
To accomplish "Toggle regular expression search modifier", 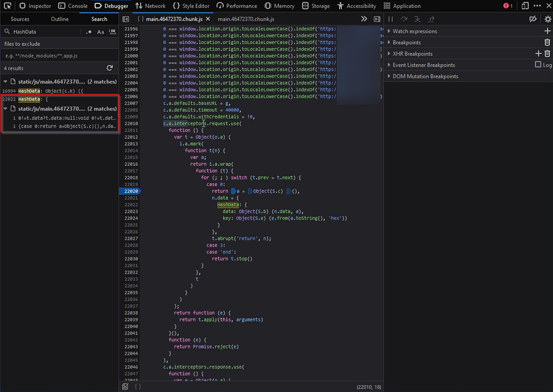I will click(x=89, y=32).
